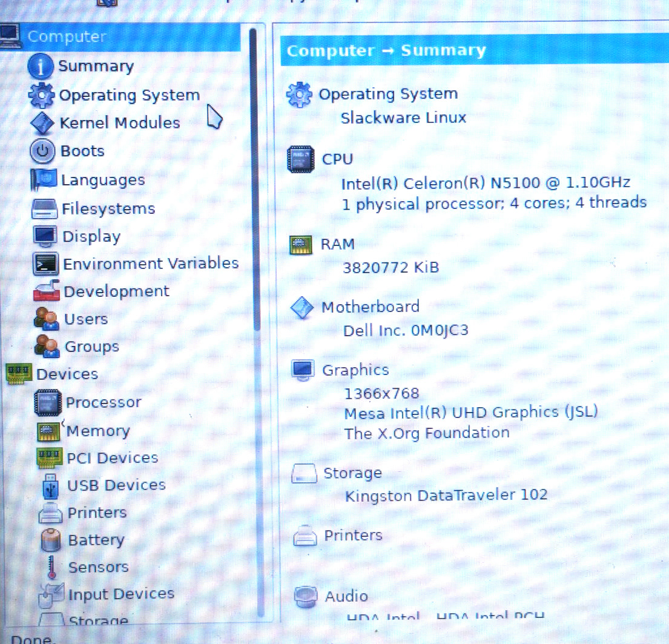
Task: Click the 'Slackware Linux' value
Action: tap(403, 118)
